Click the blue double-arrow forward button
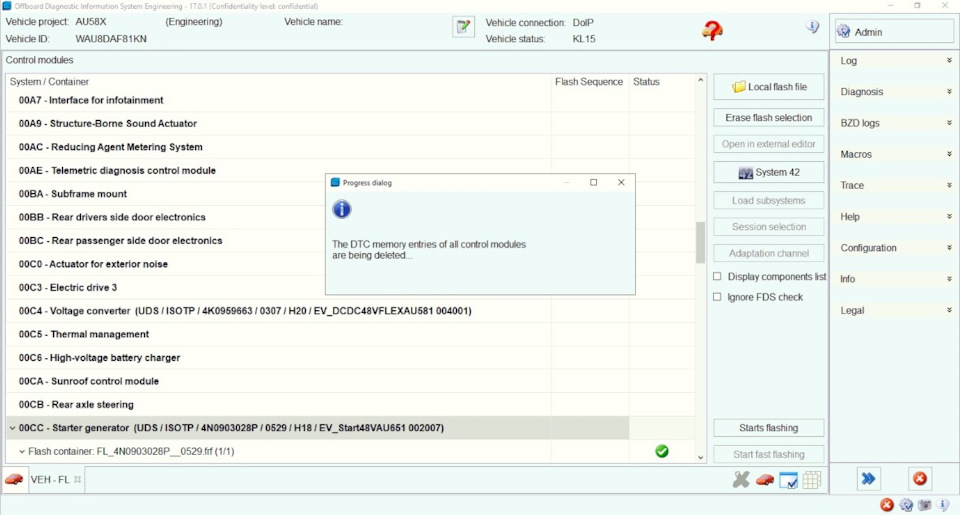 [868, 479]
